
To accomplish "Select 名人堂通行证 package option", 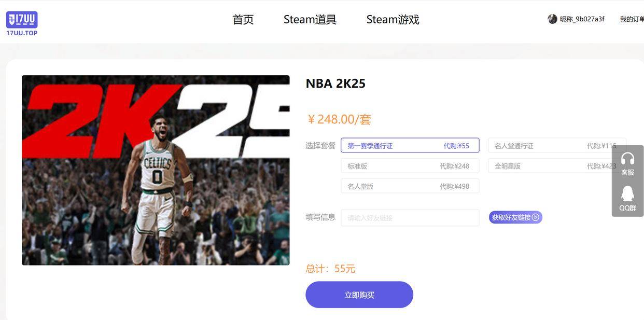I will pyautogui.click(x=557, y=146).
